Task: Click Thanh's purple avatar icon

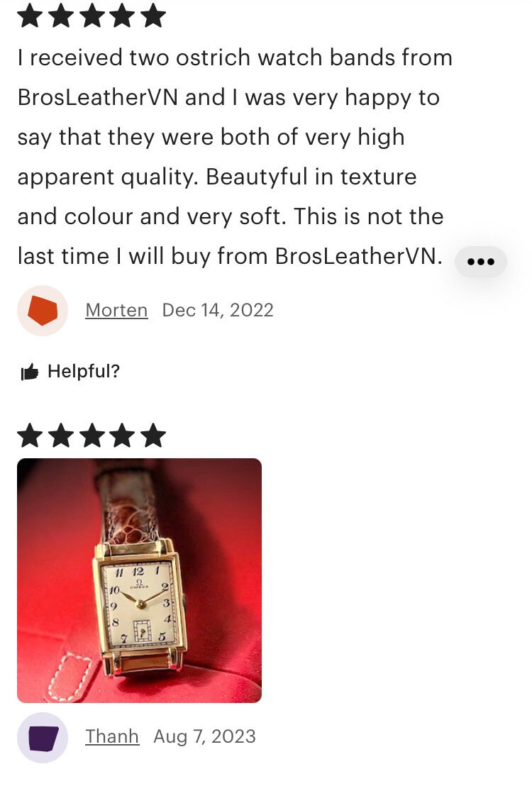Action: point(43,737)
